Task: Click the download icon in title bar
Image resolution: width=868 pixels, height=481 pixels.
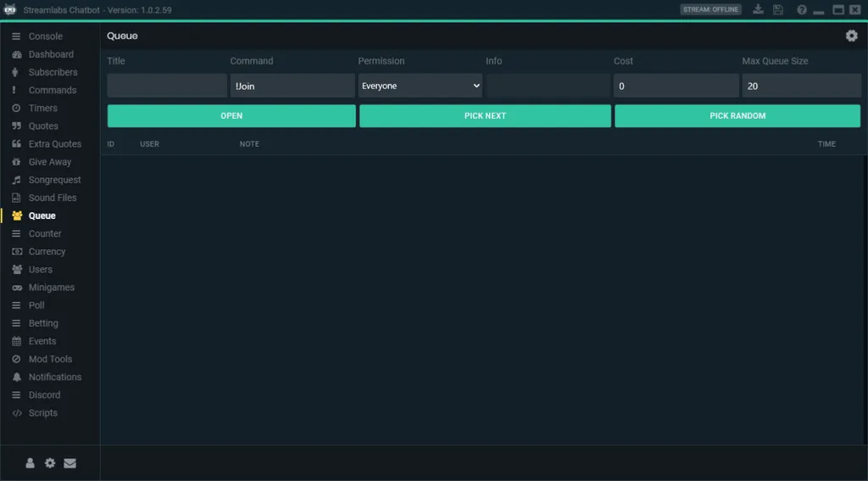Action: coord(759,9)
